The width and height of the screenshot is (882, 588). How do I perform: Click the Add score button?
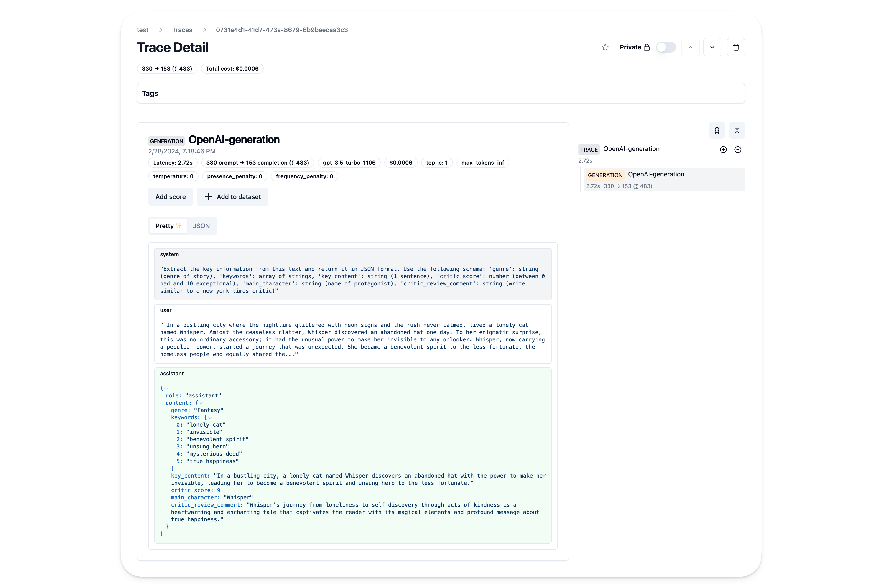click(170, 196)
